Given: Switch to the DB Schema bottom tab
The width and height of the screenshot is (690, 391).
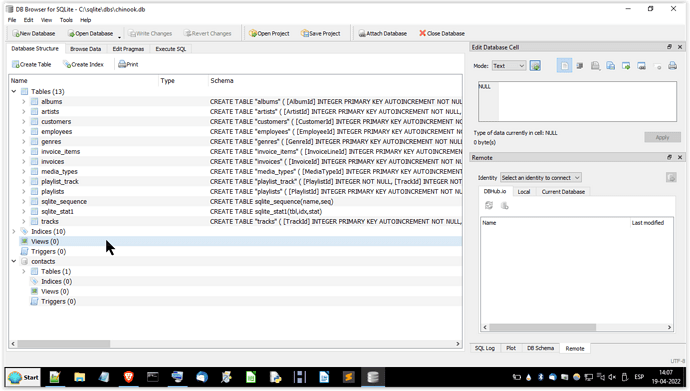Looking at the screenshot, I should pyautogui.click(x=540, y=348).
